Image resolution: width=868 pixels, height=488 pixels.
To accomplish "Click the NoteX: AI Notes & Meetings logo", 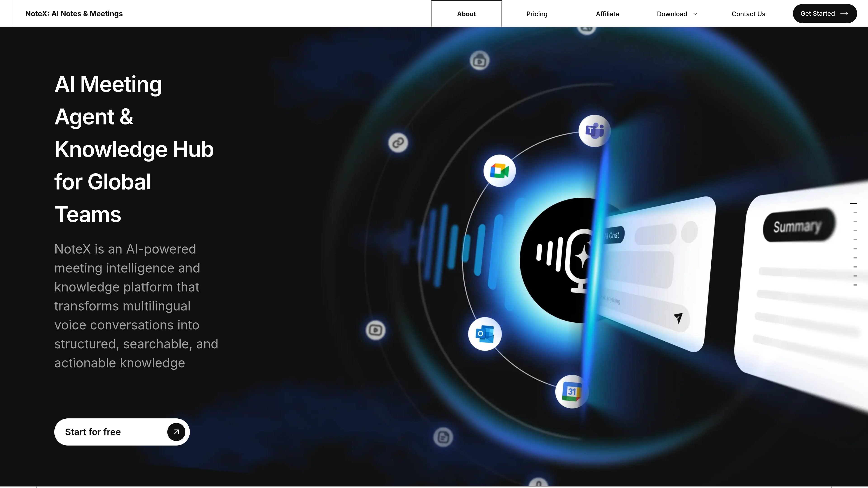I will click(x=74, y=14).
